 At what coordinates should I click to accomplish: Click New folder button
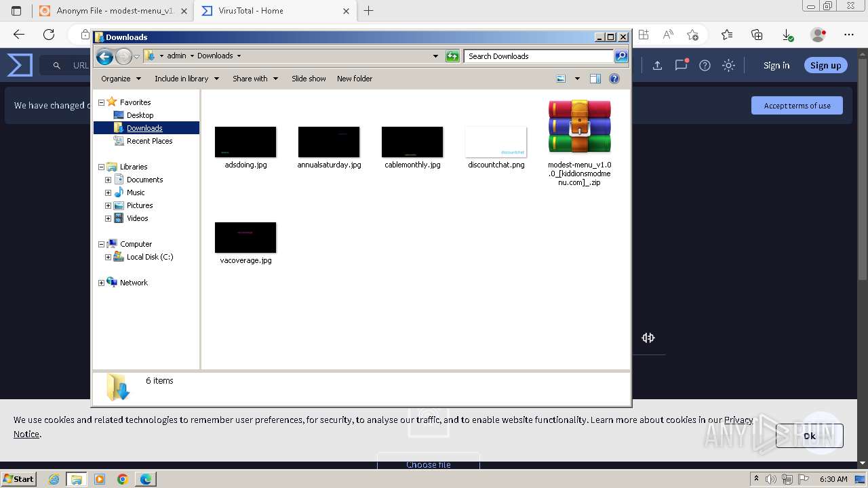(x=355, y=79)
